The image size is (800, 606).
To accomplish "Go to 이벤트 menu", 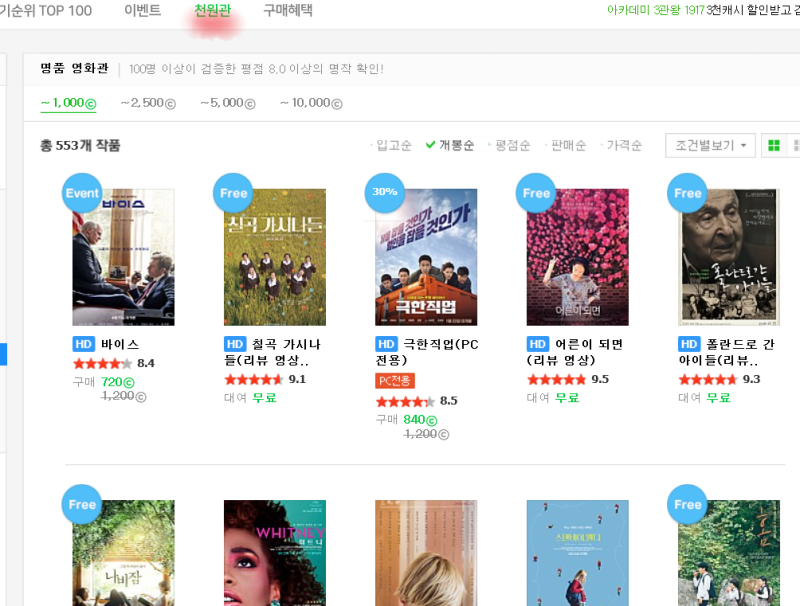I will (143, 11).
